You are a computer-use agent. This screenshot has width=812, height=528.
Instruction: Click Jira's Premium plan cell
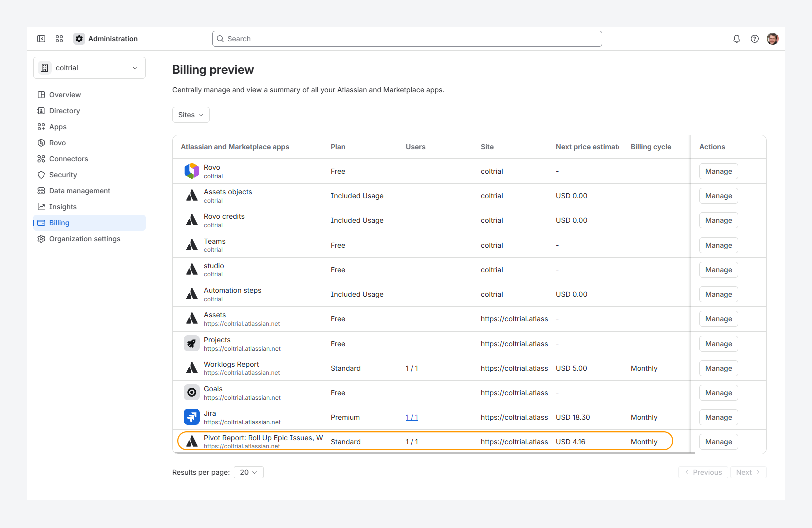point(345,417)
